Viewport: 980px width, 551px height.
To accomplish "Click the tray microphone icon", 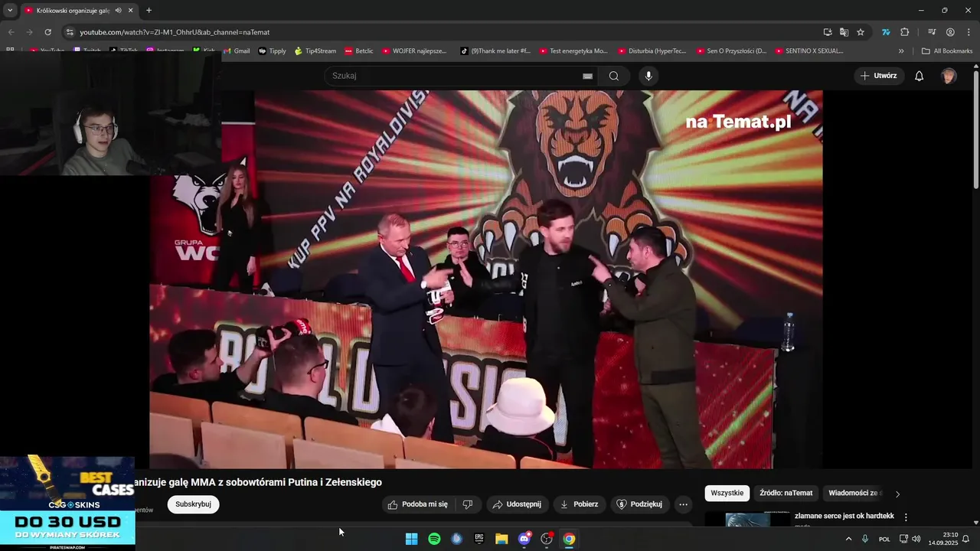I will tap(865, 539).
